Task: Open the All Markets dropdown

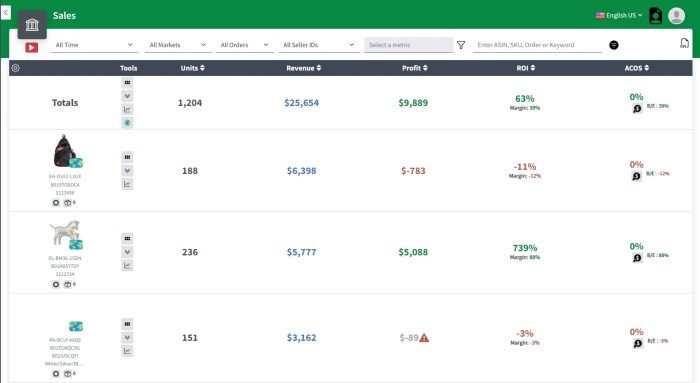Action: (x=178, y=45)
